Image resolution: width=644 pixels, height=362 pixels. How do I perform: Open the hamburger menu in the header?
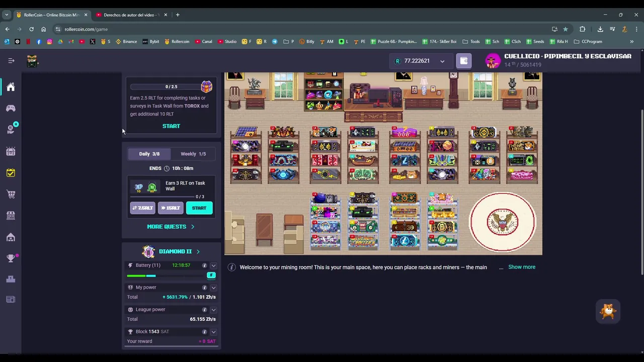pyautogui.click(x=11, y=61)
